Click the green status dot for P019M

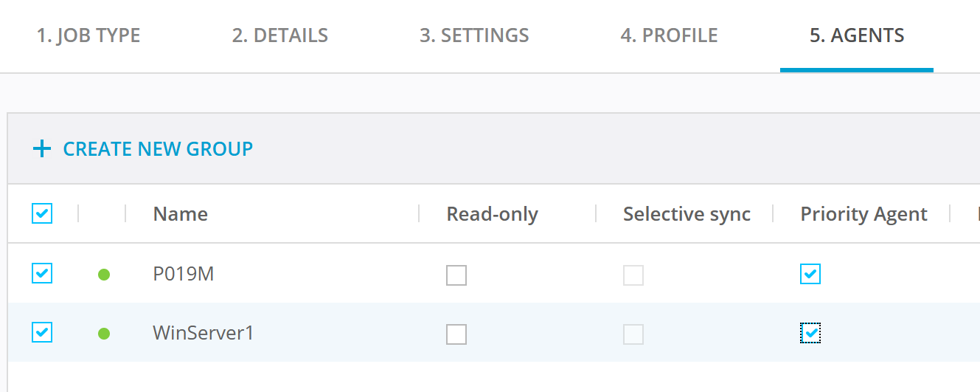point(104,275)
